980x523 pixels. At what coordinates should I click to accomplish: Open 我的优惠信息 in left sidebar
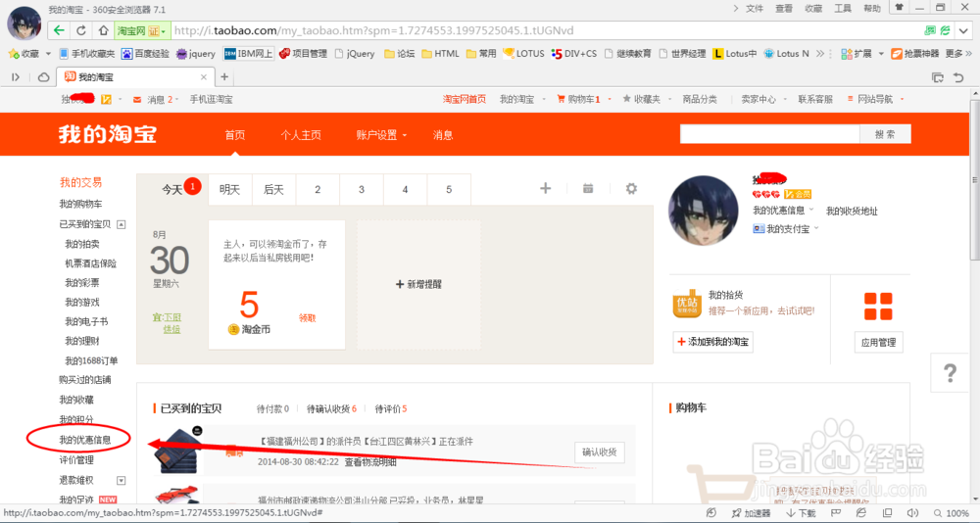tap(85, 440)
